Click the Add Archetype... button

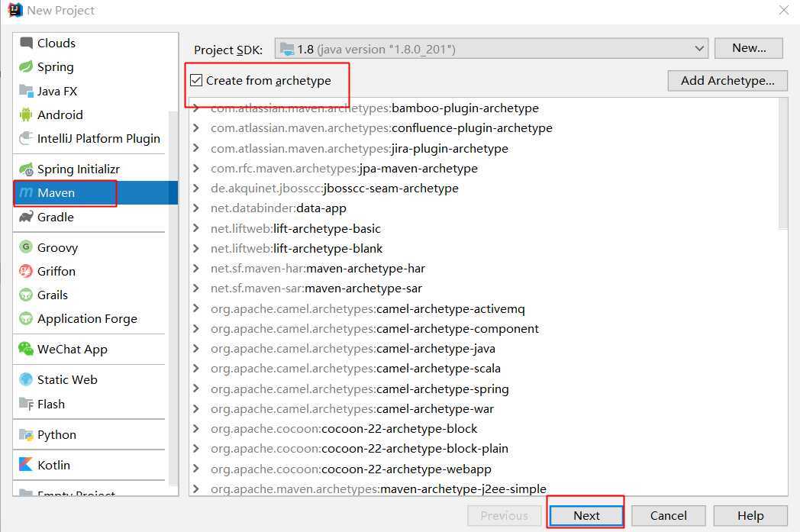(727, 81)
